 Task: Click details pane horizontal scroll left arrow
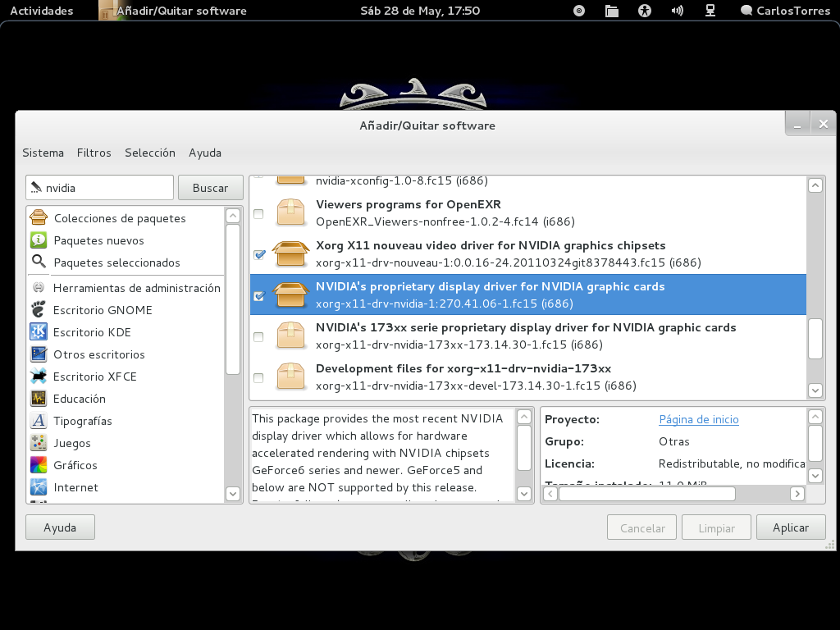pyautogui.click(x=550, y=493)
